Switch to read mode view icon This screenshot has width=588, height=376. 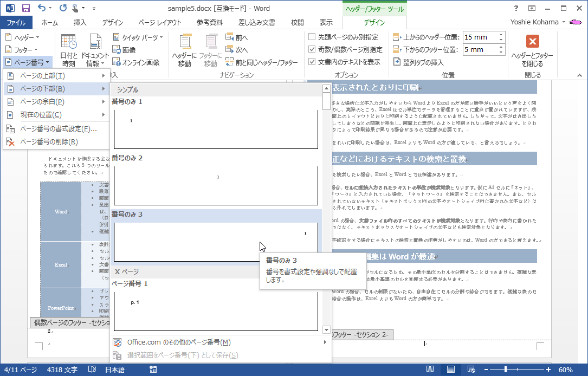[430, 369]
